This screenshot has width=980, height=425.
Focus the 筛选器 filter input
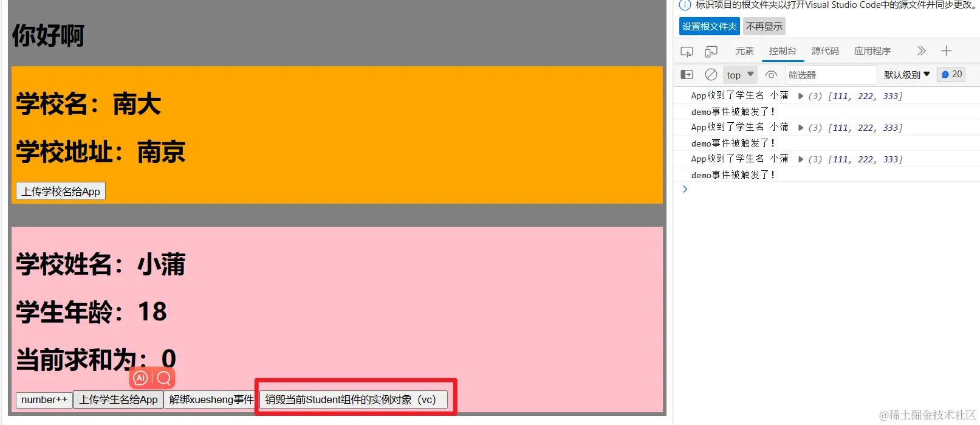tap(831, 75)
